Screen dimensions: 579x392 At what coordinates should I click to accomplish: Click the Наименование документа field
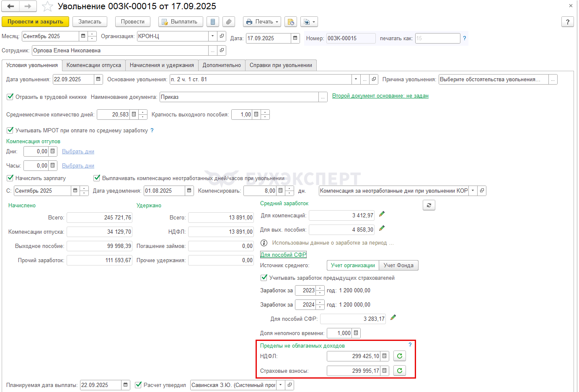pyautogui.click(x=239, y=97)
